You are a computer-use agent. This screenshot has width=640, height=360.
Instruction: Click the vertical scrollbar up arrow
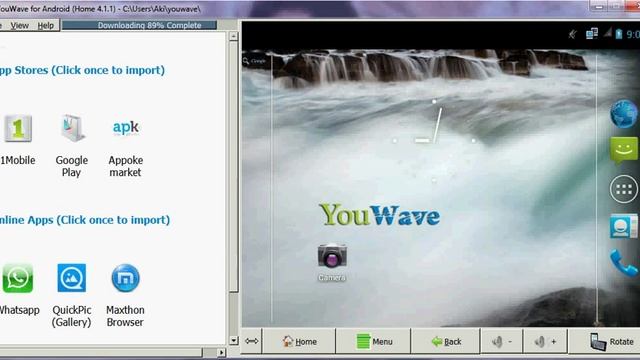coord(233,36)
